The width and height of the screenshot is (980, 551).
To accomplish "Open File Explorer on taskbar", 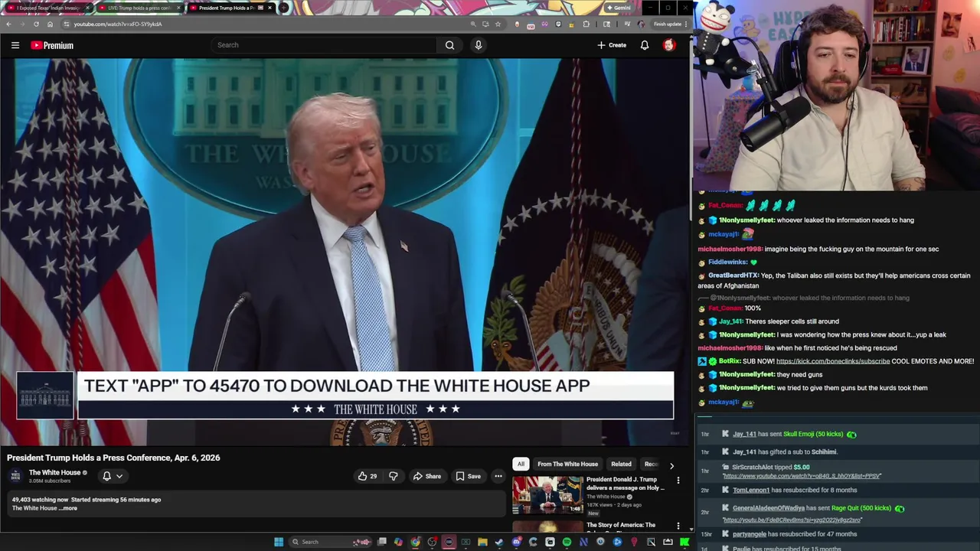I will point(482,542).
